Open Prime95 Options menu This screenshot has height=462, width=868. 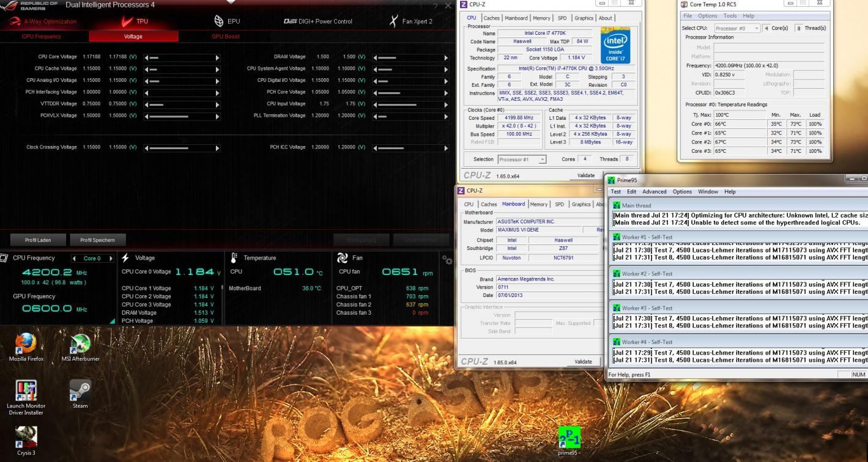point(682,192)
